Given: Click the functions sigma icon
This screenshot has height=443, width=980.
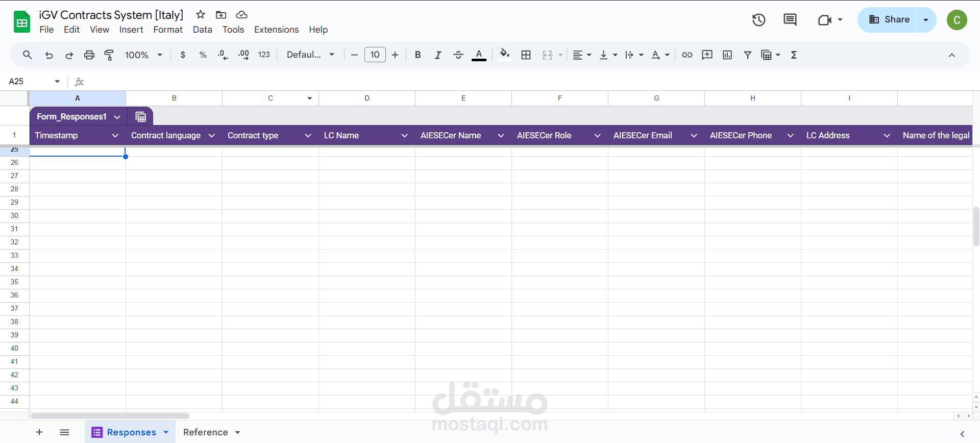Looking at the screenshot, I should coord(794,55).
